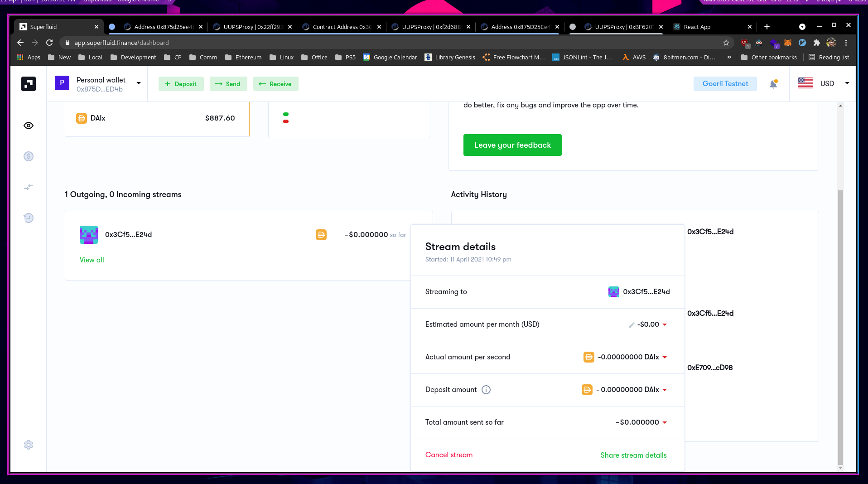Open the tab search dropdown button
The image size is (868, 484).
tap(802, 27)
